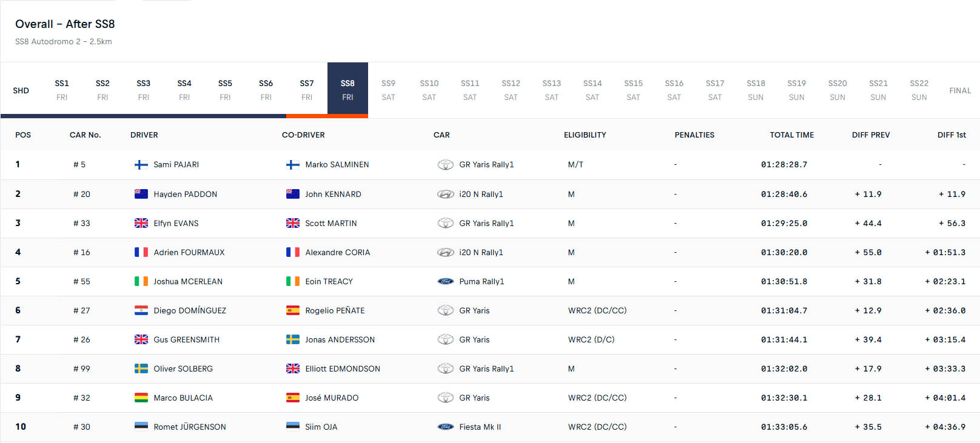Switch to the SS2 stage tab
This screenshot has width=980, height=443.
102,90
